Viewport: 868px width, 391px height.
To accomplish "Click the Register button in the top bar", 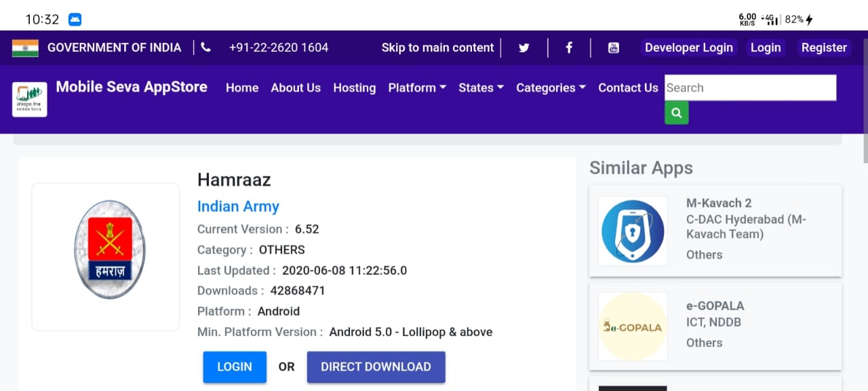I will click(824, 48).
